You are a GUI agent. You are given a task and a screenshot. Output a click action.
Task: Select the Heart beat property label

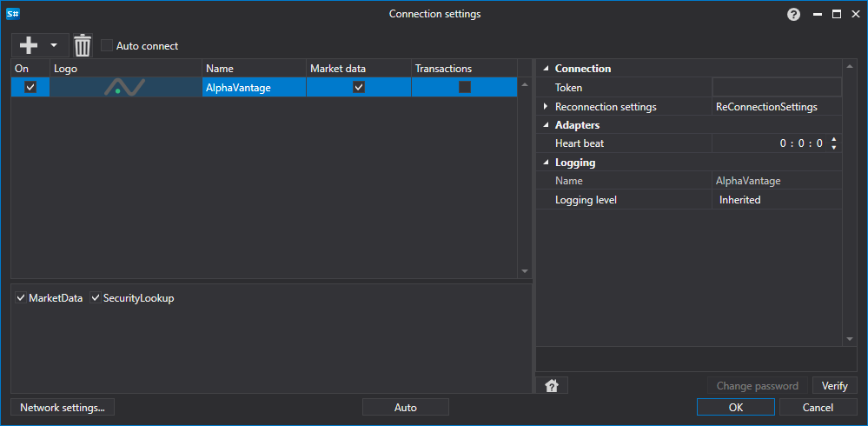click(x=580, y=143)
